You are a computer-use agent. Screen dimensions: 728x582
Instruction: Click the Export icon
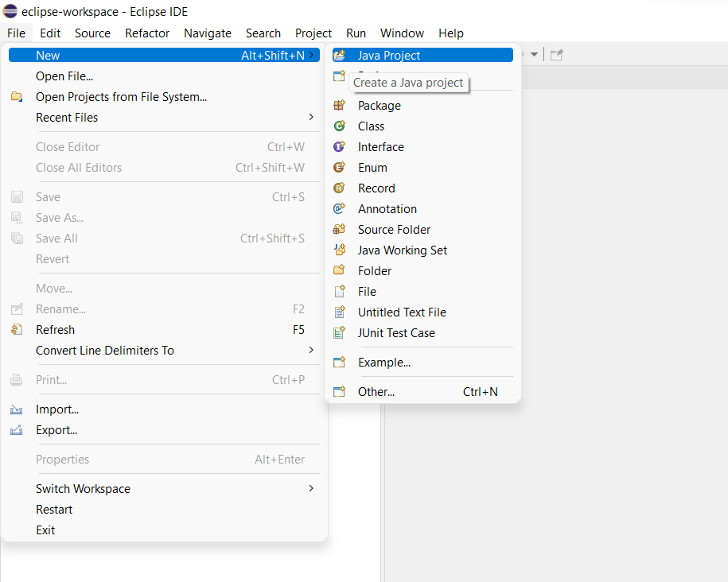pos(17,430)
